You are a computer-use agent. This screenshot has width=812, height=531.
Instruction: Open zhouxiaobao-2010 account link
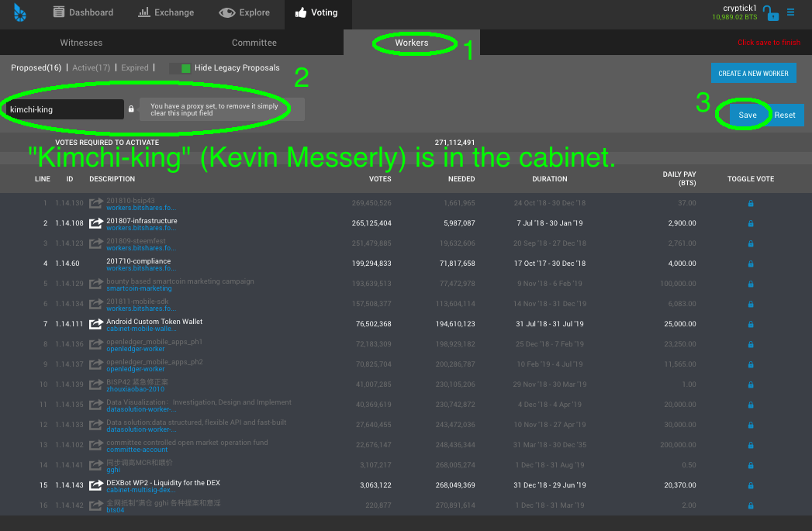[135, 389]
